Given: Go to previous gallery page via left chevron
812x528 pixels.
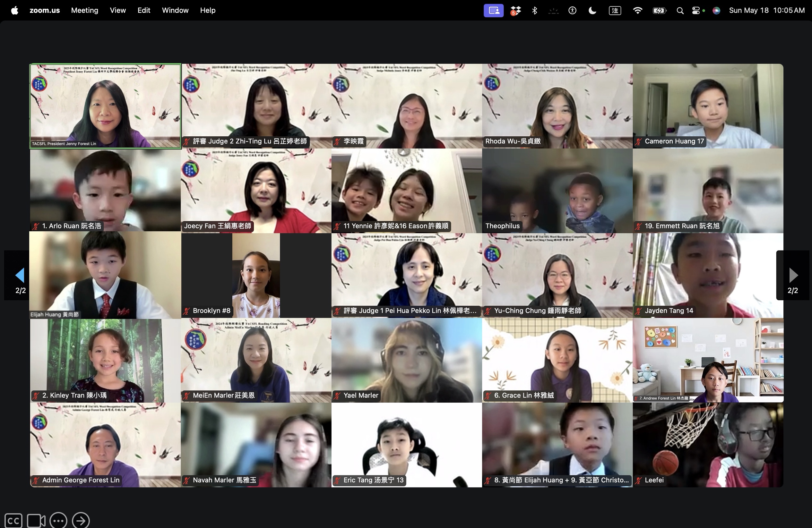Looking at the screenshot, I should (x=20, y=275).
